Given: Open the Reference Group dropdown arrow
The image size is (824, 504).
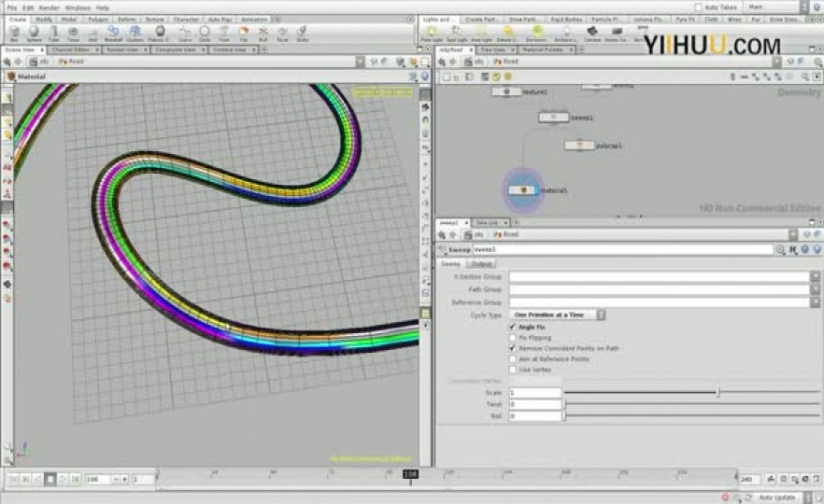Looking at the screenshot, I should pyautogui.click(x=815, y=302).
